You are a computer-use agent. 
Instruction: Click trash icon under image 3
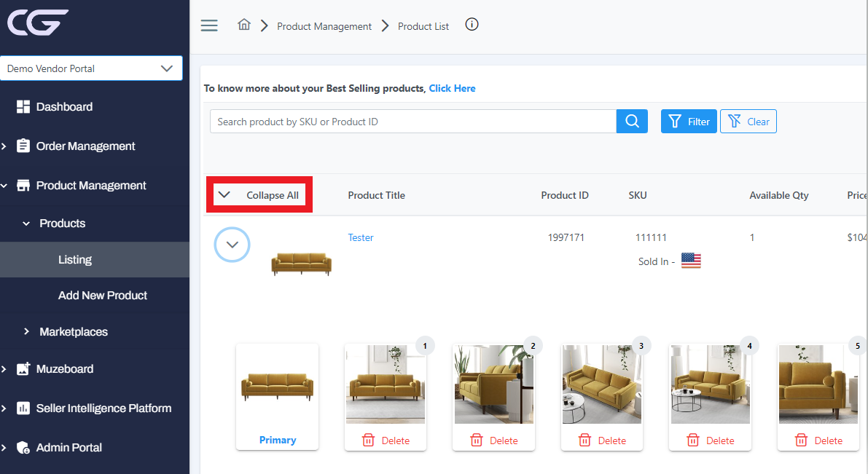point(584,441)
